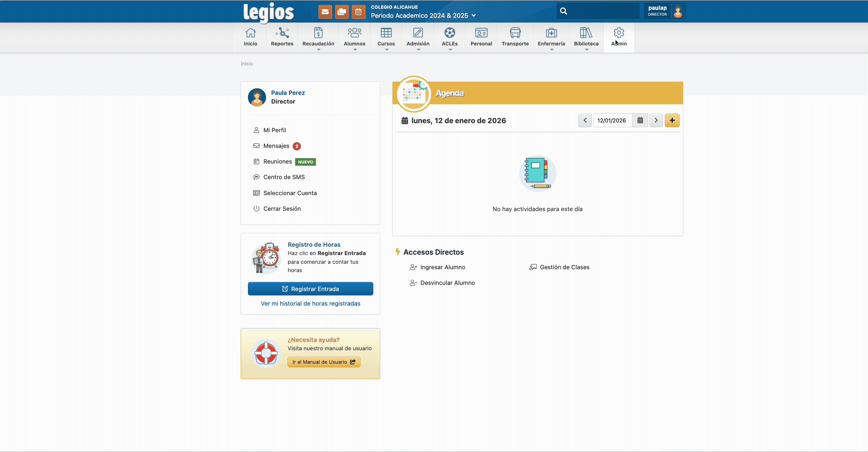This screenshot has height=452, width=868.
Task: Open Ver mi historial de horas registradas link
Action: click(x=310, y=303)
